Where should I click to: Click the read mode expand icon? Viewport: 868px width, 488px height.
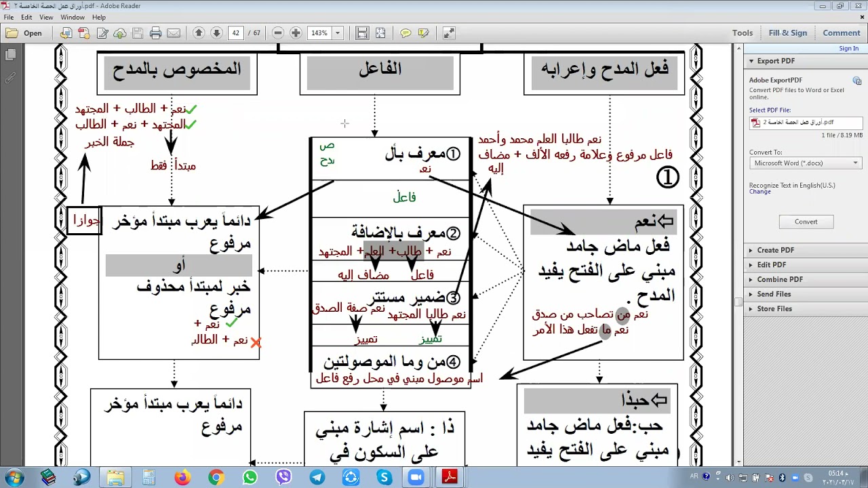pyautogui.click(x=449, y=33)
